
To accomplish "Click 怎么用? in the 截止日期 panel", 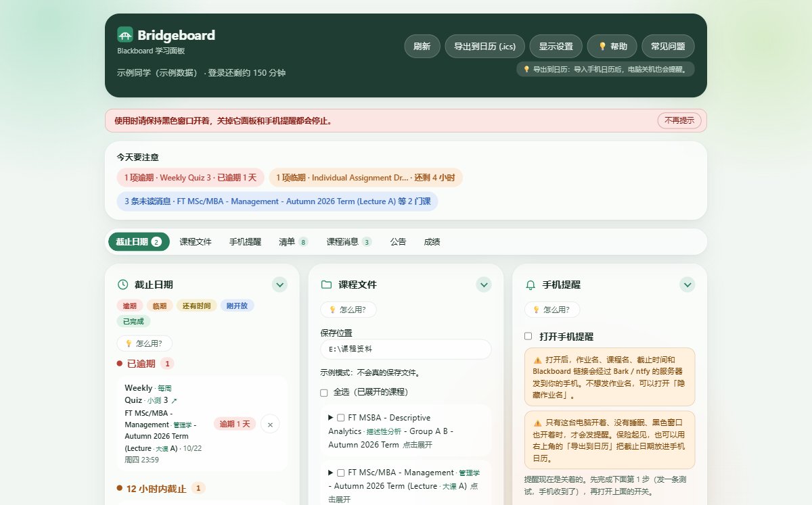I will pos(144,343).
